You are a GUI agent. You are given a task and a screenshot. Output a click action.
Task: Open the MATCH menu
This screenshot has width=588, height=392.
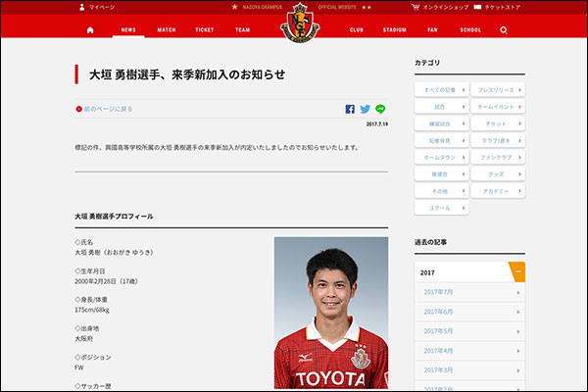167,30
